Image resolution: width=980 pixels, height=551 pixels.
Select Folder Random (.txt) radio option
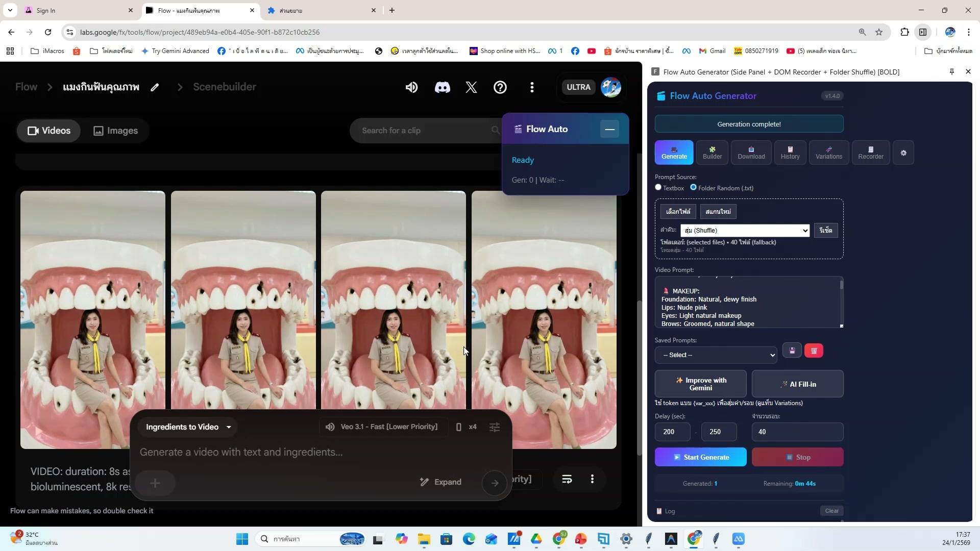coord(693,187)
